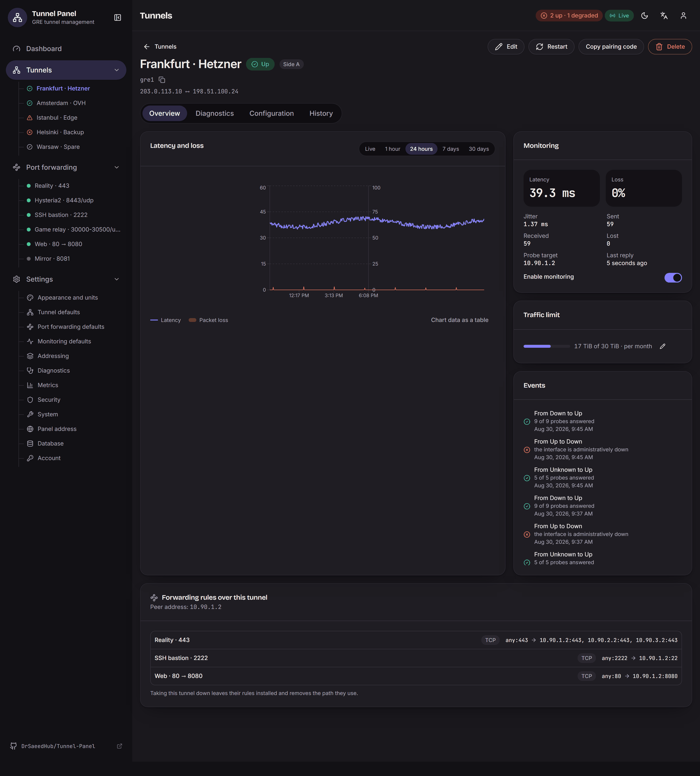700x776 pixels.
Task: Open Hysteria2 · 8443/udp forwarding rule
Action: click(x=64, y=200)
